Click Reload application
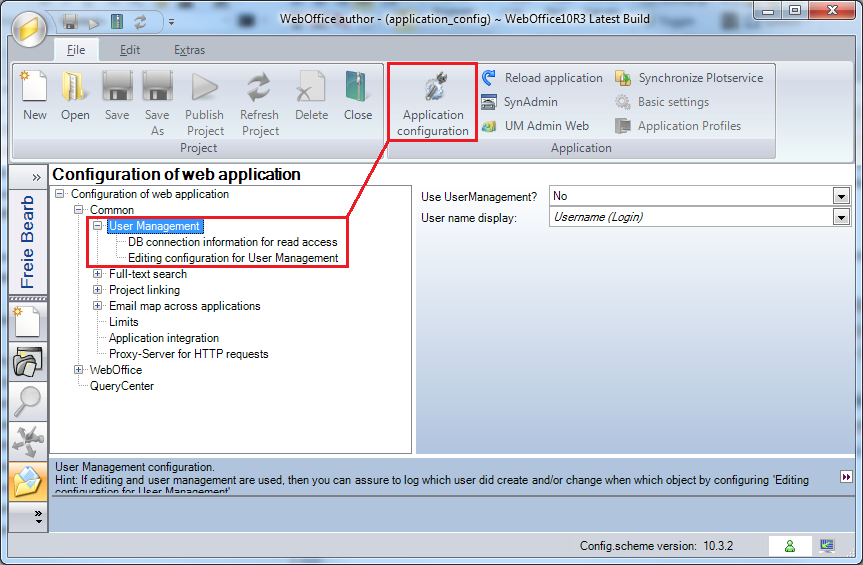 [542, 78]
